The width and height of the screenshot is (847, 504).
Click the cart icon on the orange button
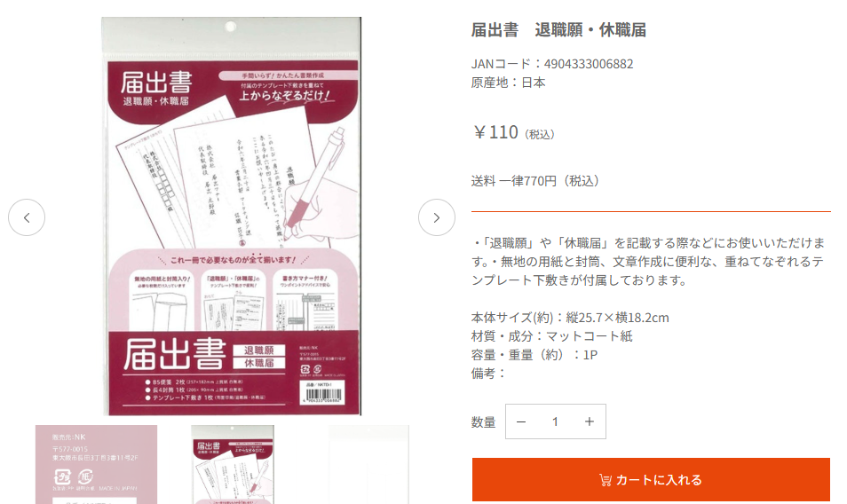pyautogui.click(x=606, y=480)
